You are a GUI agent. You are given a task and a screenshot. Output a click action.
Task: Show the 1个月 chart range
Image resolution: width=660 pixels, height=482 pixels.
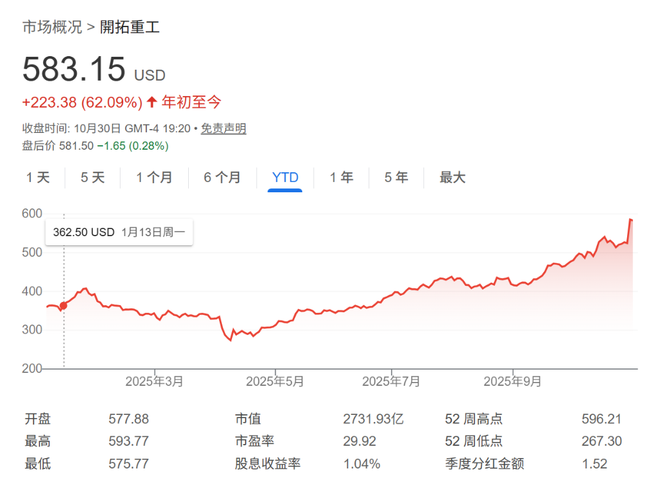pyautogui.click(x=153, y=177)
